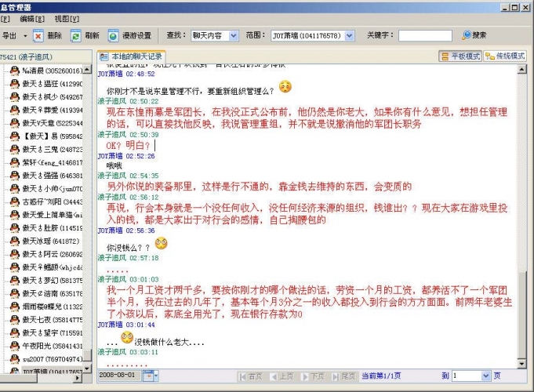This screenshot has width=534, height=392.
Task: Go to 下页 next page
Action: click(x=312, y=376)
